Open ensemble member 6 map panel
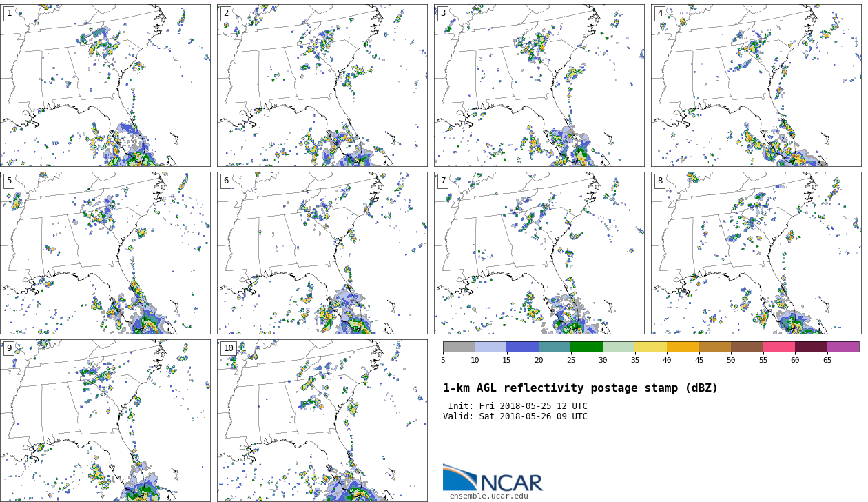 (322, 252)
